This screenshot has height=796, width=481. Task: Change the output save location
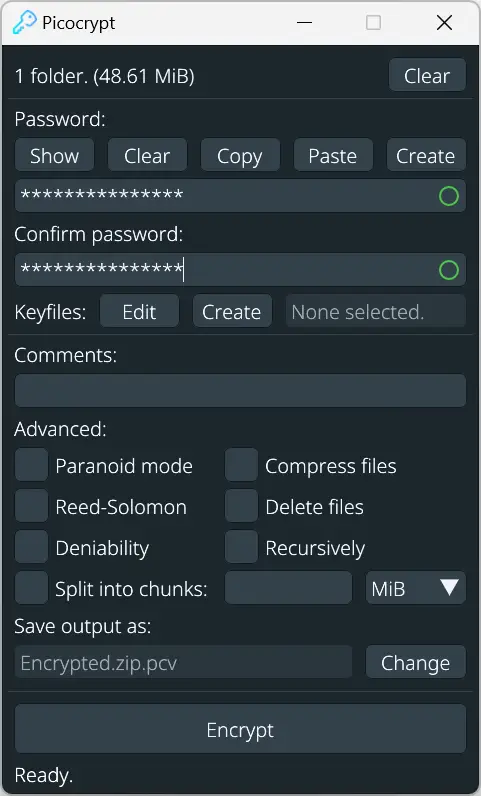(415, 662)
